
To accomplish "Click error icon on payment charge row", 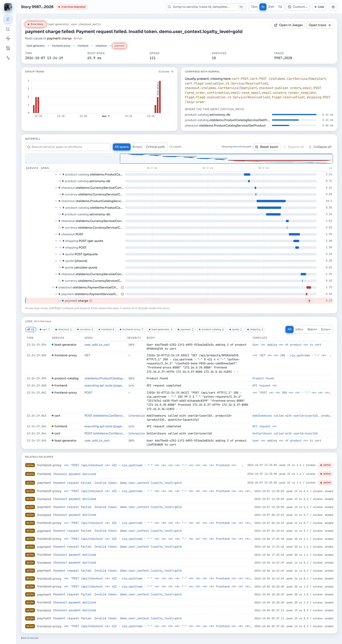I will (91, 301).
